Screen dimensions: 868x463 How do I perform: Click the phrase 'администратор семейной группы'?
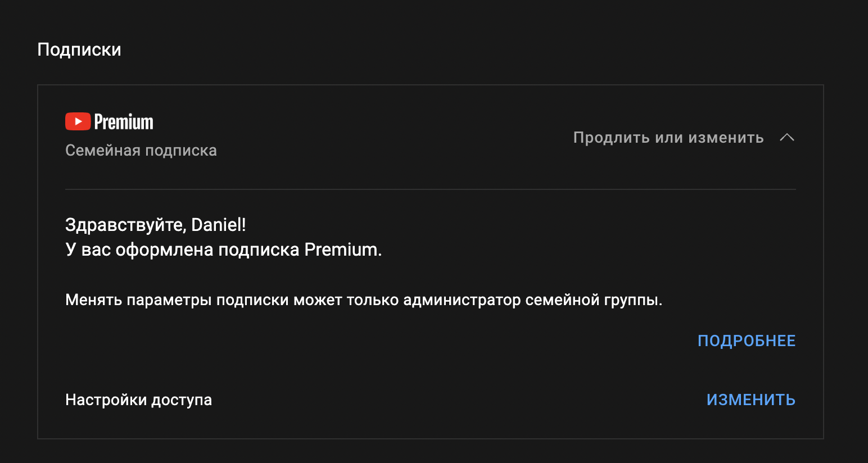coord(531,300)
